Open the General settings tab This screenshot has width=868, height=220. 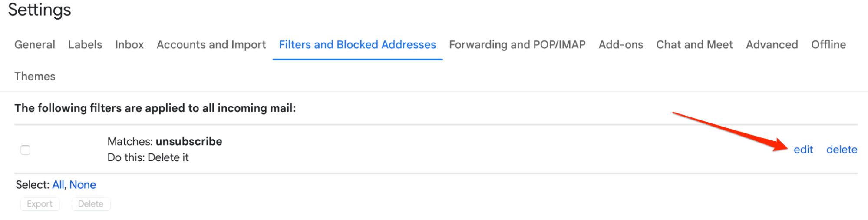tap(35, 45)
